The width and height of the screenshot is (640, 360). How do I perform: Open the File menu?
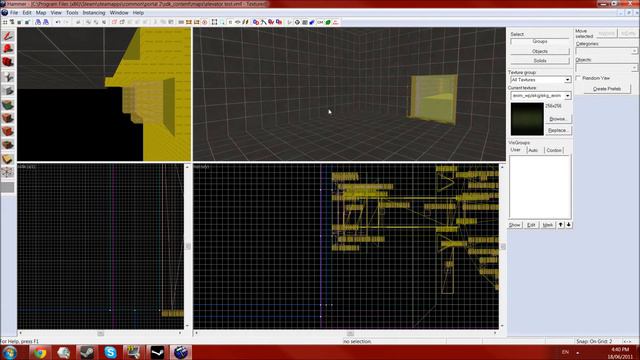pos(14,13)
